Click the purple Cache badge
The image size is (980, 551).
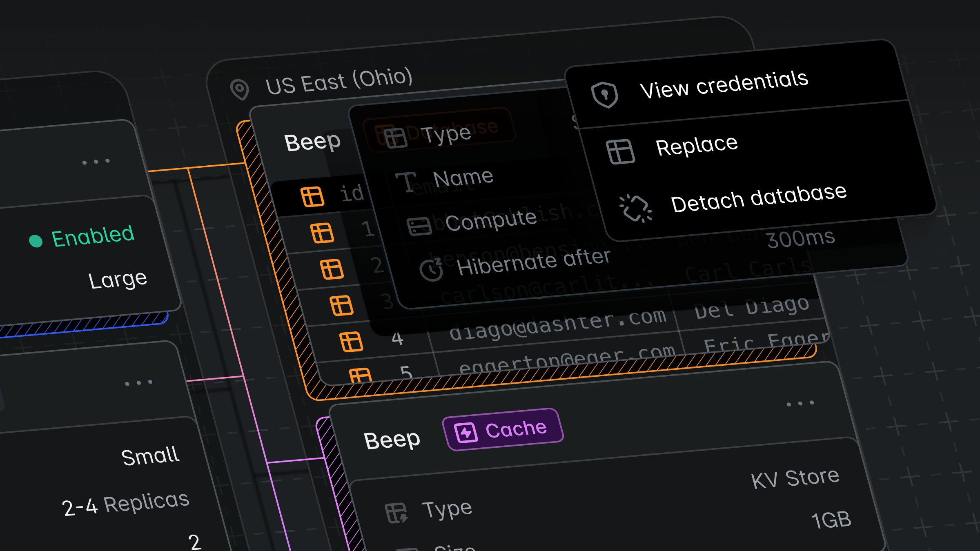click(503, 429)
